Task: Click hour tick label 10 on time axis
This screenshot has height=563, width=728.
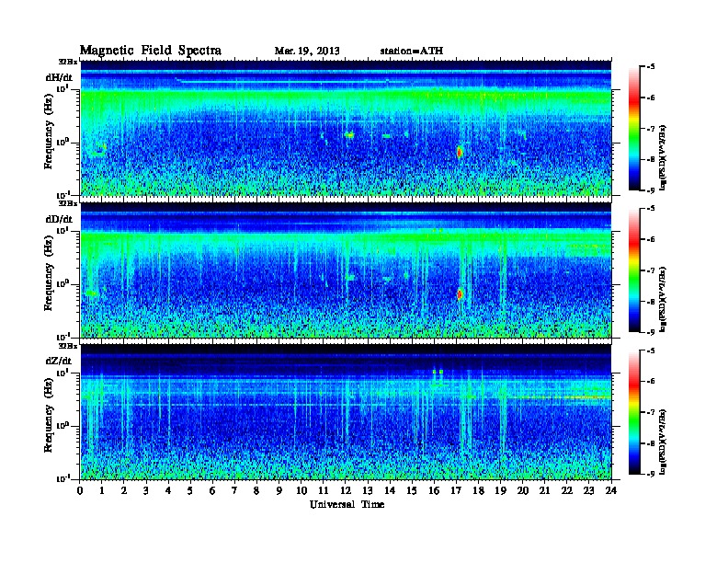Action: click(301, 490)
